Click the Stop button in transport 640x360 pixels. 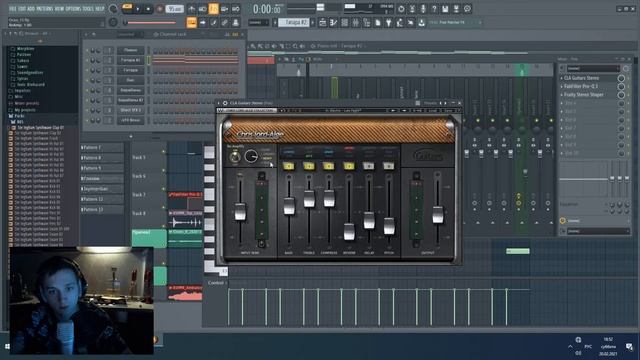point(148,9)
